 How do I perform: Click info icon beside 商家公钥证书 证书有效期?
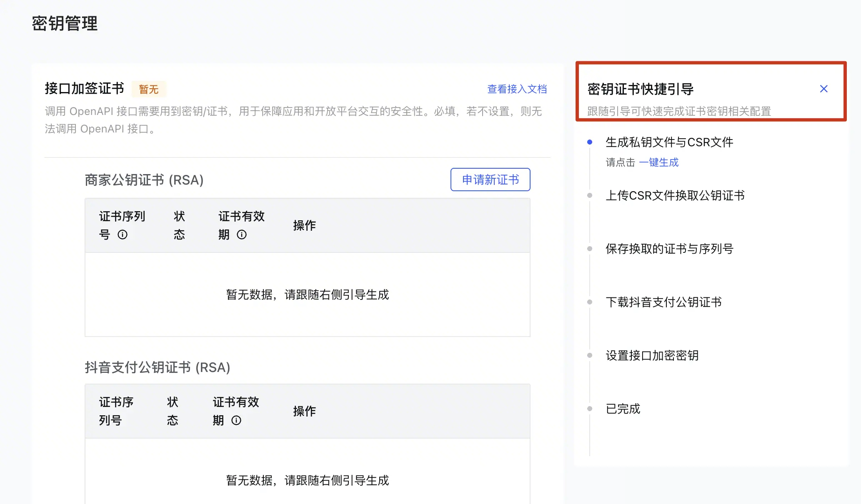tap(242, 235)
